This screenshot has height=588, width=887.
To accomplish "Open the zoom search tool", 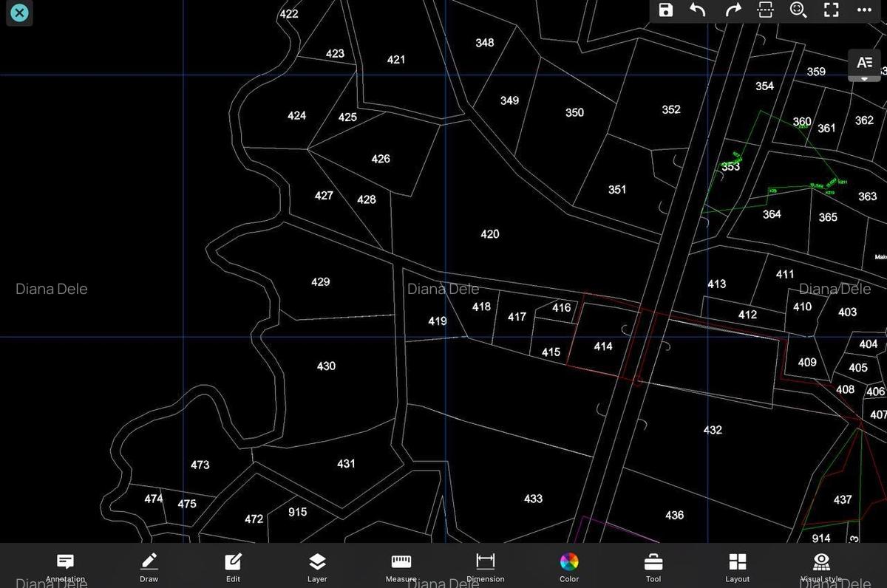I will click(x=798, y=10).
